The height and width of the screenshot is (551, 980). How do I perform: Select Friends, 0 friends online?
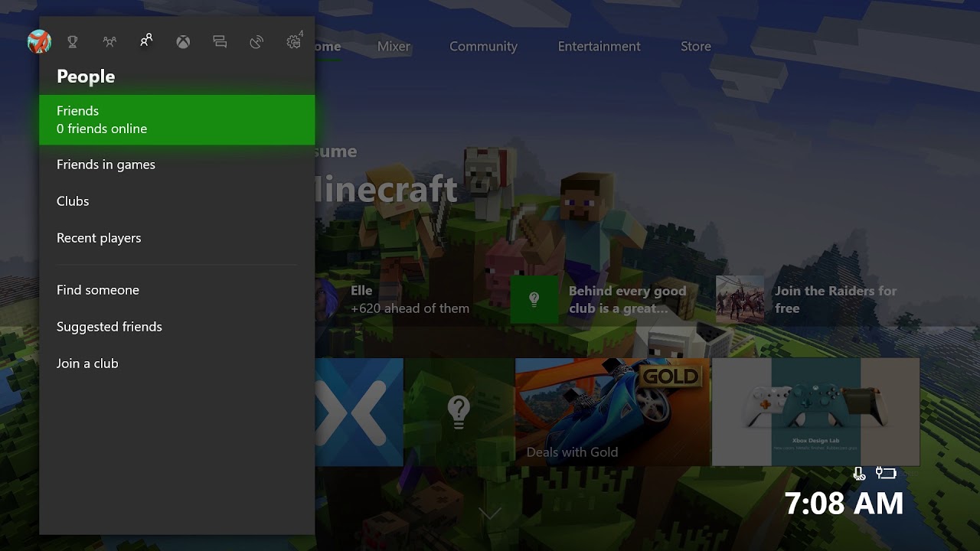click(177, 119)
